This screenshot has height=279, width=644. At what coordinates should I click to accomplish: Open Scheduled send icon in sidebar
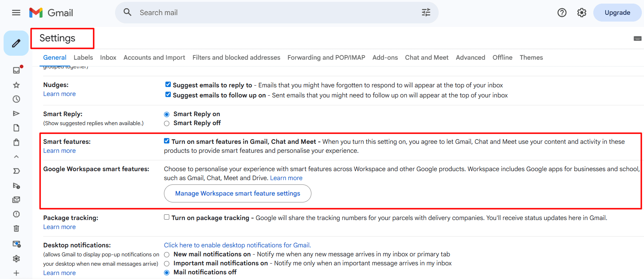pyautogui.click(x=16, y=186)
